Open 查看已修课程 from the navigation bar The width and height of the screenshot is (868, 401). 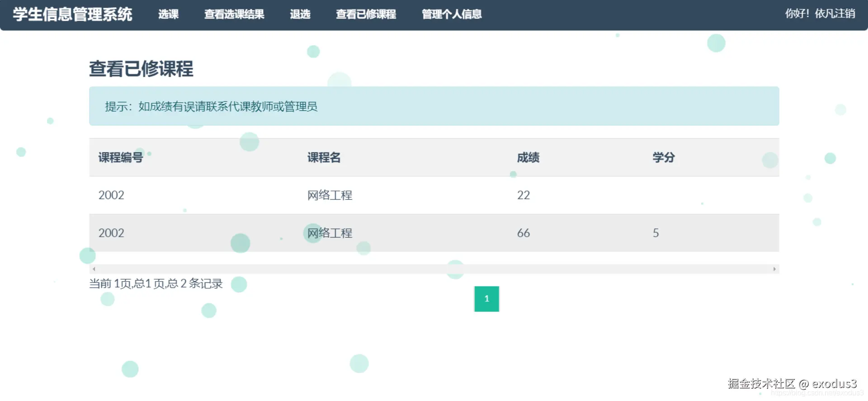[366, 14]
